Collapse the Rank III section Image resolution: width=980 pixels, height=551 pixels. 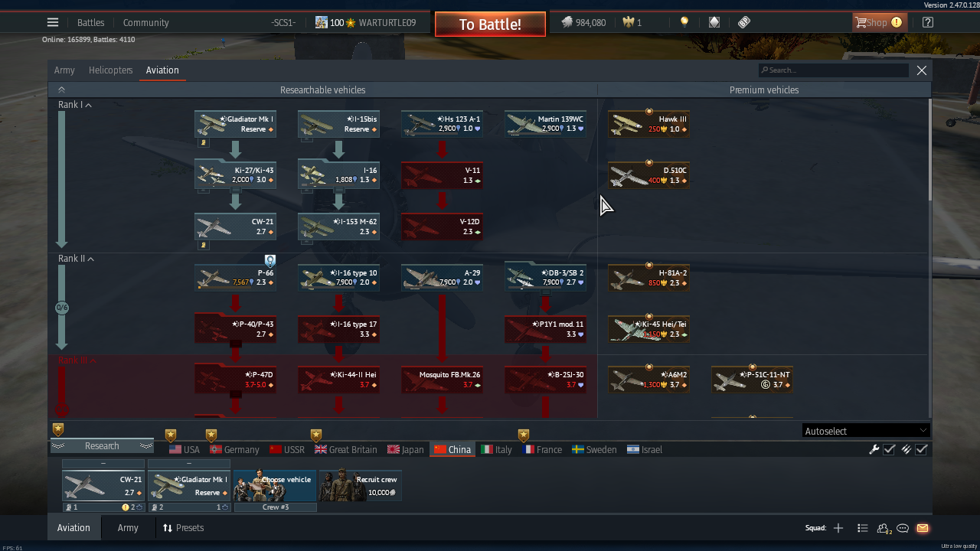[77, 360]
